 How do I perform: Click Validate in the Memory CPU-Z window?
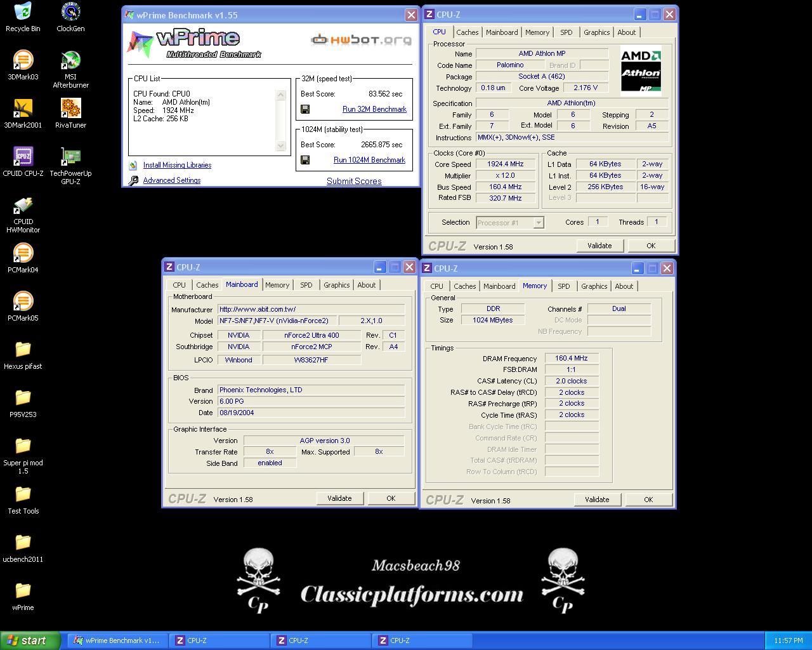pyautogui.click(x=597, y=500)
